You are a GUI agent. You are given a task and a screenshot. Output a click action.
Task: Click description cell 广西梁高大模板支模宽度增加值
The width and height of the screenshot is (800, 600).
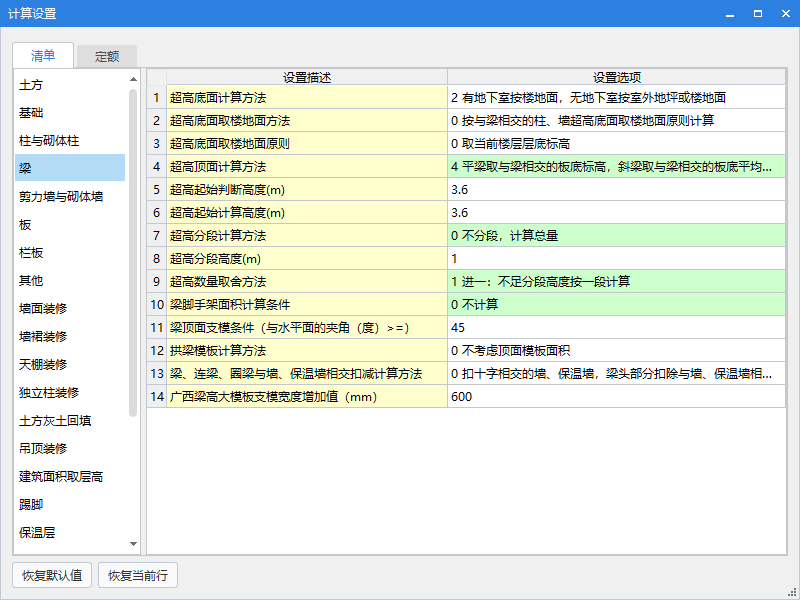click(307, 396)
